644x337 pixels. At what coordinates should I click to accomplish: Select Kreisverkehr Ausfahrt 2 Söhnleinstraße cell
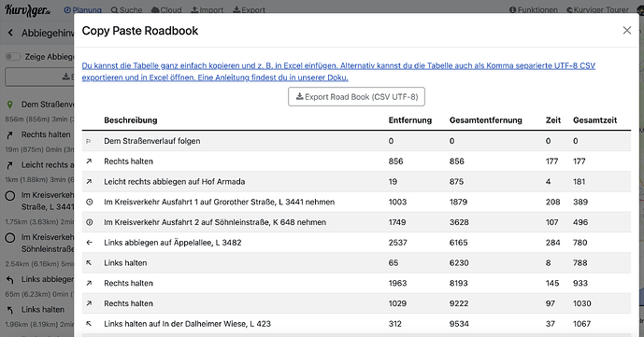click(215, 222)
